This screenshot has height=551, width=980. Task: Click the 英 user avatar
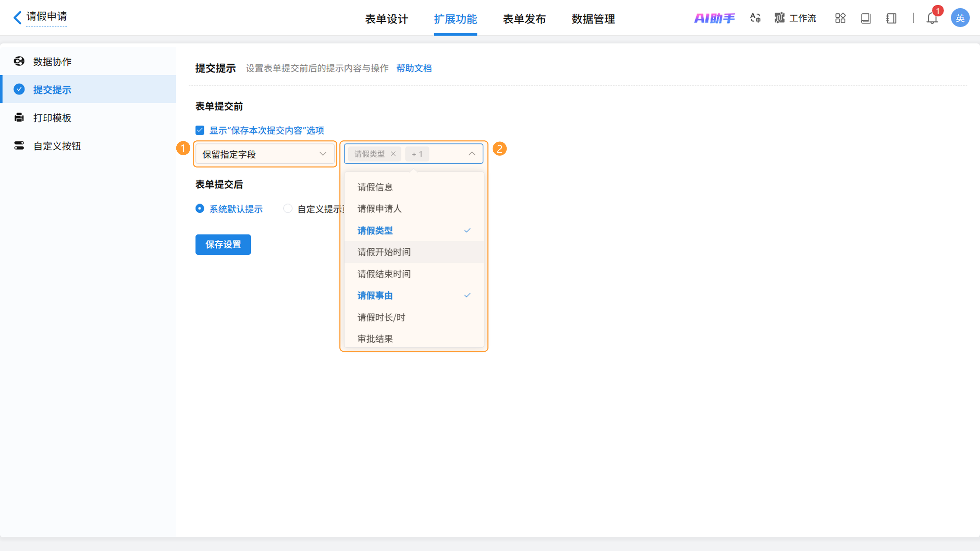pyautogui.click(x=960, y=18)
